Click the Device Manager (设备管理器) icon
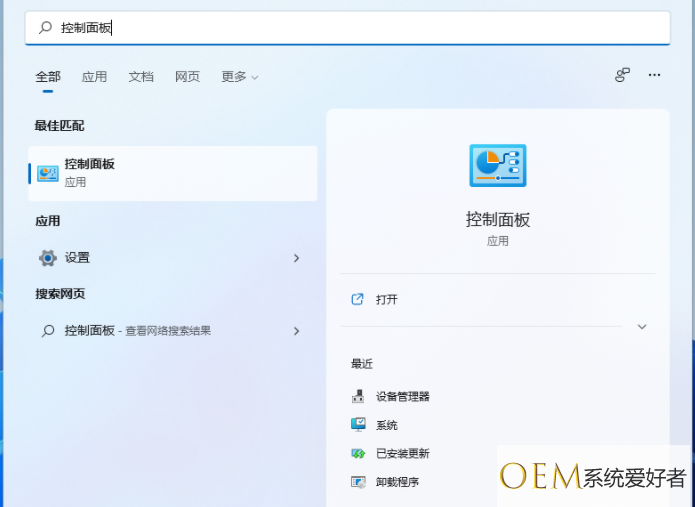695x507 pixels. (358, 396)
